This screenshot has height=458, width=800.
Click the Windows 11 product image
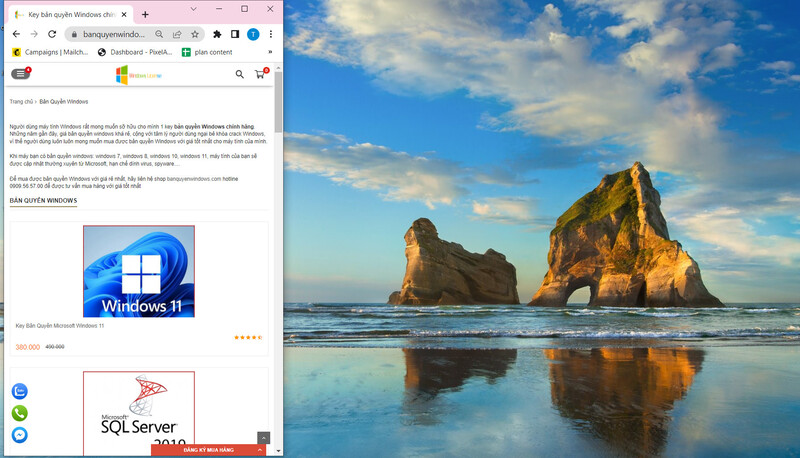coord(139,271)
